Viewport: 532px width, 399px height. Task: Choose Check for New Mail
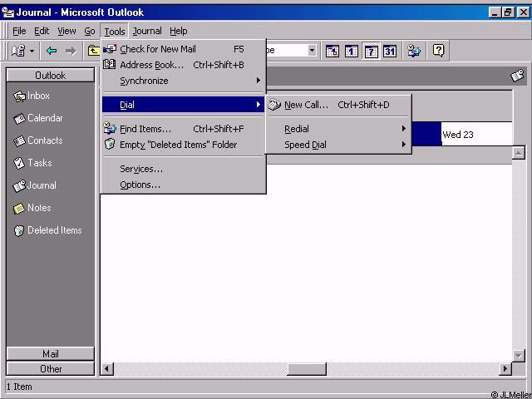tap(183, 49)
